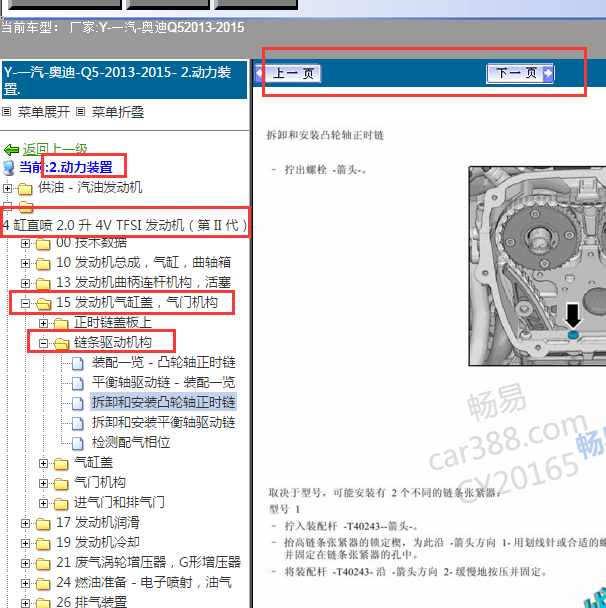Screen dimensions: 606x608
Task: Collapse the 链条驱动机构 folder
Action: (x=43, y=344)
